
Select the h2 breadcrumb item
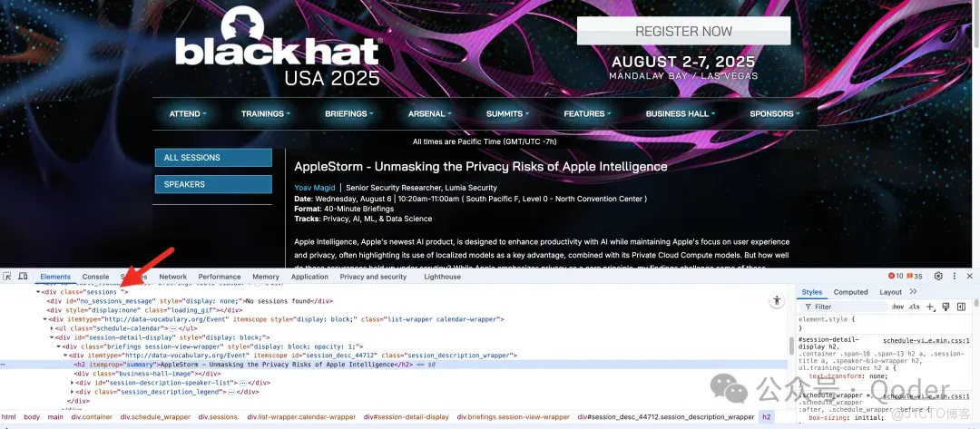767,416
